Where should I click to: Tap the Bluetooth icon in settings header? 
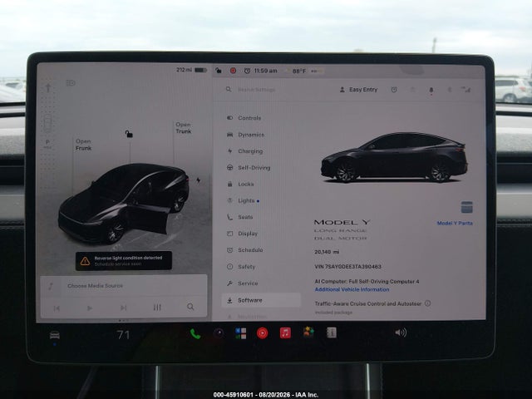(x=449, y=90)
